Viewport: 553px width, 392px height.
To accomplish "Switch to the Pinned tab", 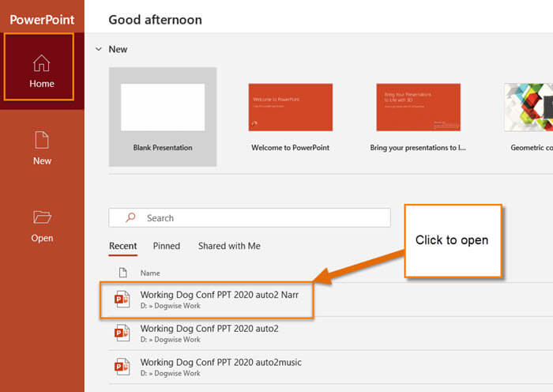I will (167, 246).
